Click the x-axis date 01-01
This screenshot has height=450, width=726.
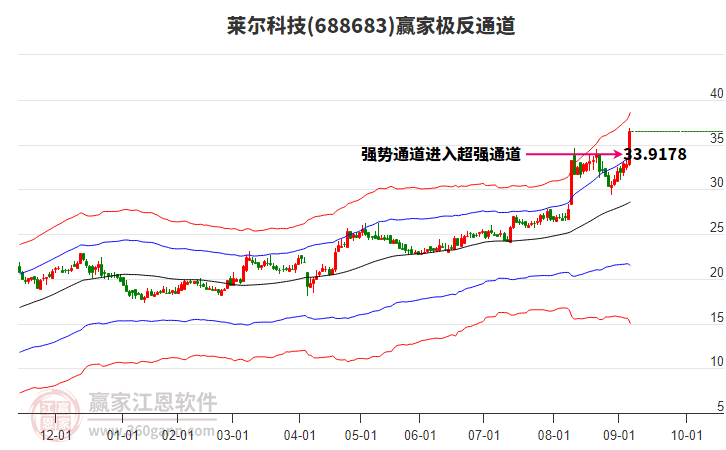tap(122, 436)
